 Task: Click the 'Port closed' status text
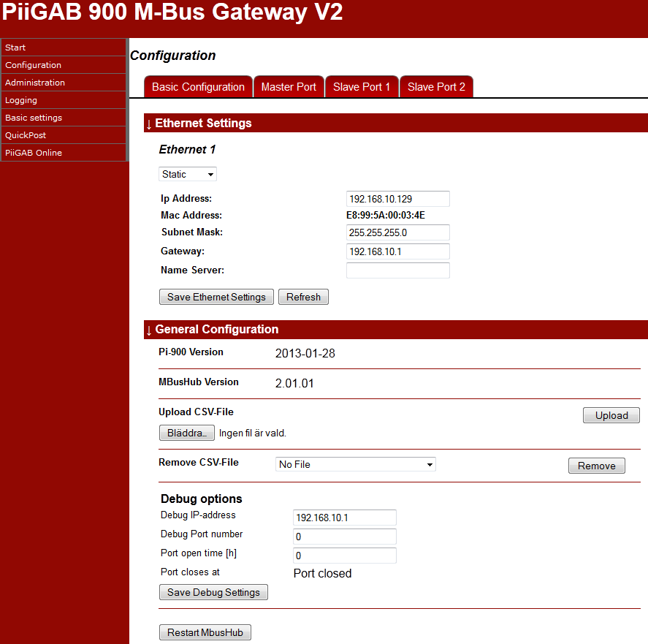pos(322,573)
